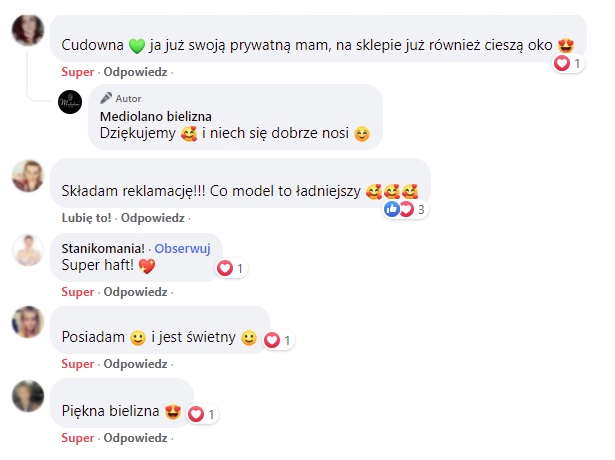Screen dimensions: 615x460
Task: Follow Stanikomania via Obserwuj link
Action: click(188, 247)
